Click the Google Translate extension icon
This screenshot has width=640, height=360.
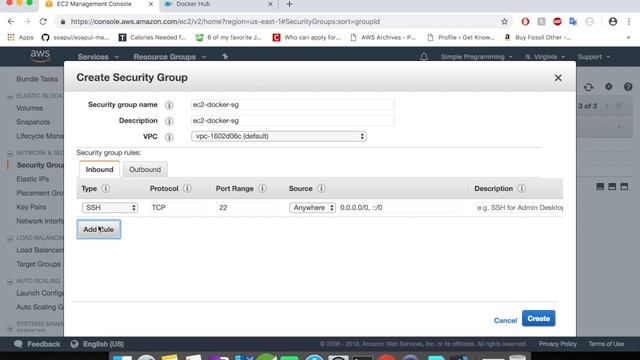(x=573, y=22)
